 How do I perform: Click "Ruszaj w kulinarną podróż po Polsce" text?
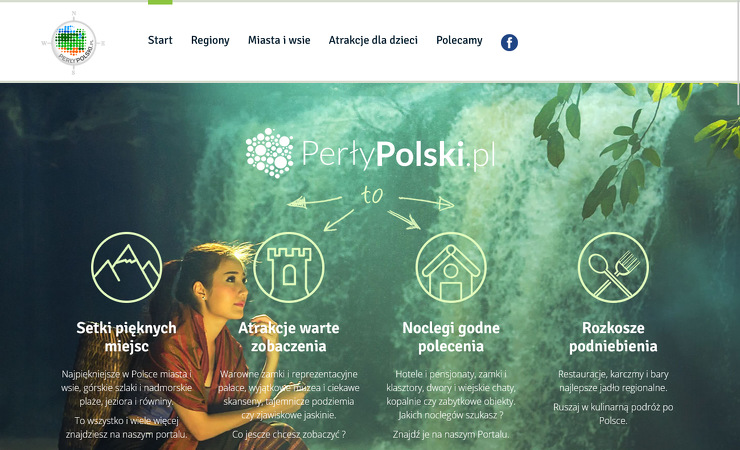pos(613,414)
